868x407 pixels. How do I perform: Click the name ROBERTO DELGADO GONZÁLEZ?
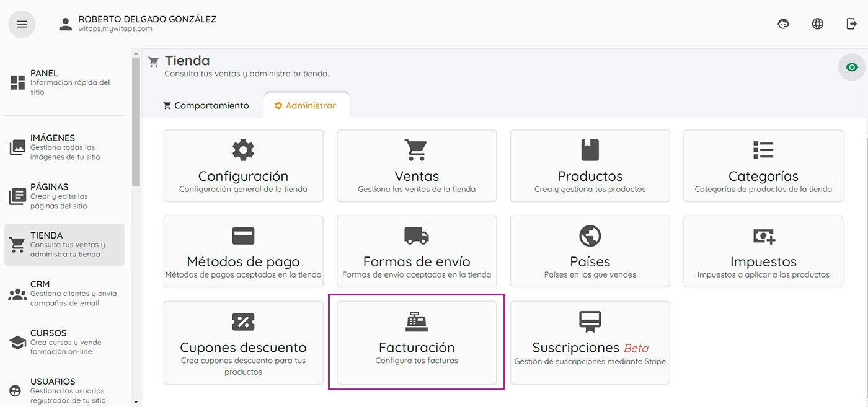148,19
